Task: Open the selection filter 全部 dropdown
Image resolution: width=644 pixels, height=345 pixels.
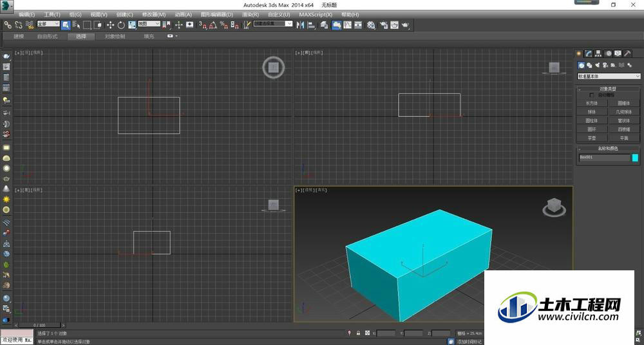Action: (x=48, y=24)
